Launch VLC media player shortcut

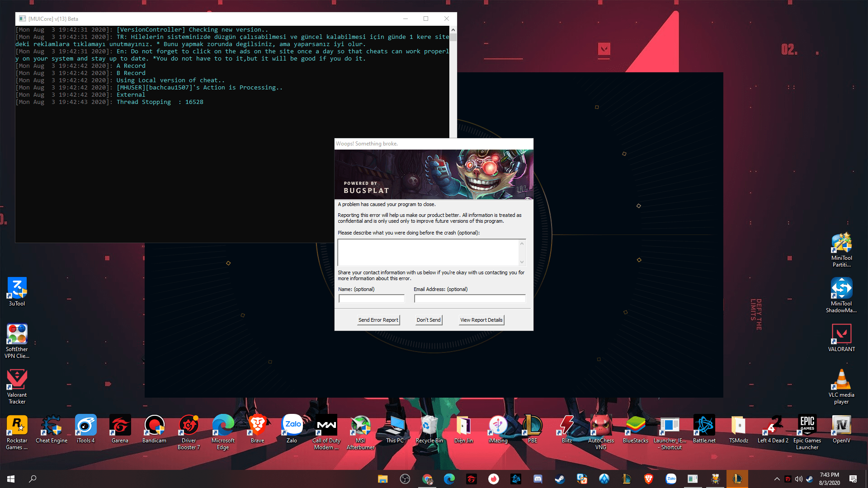click(841, 387)
